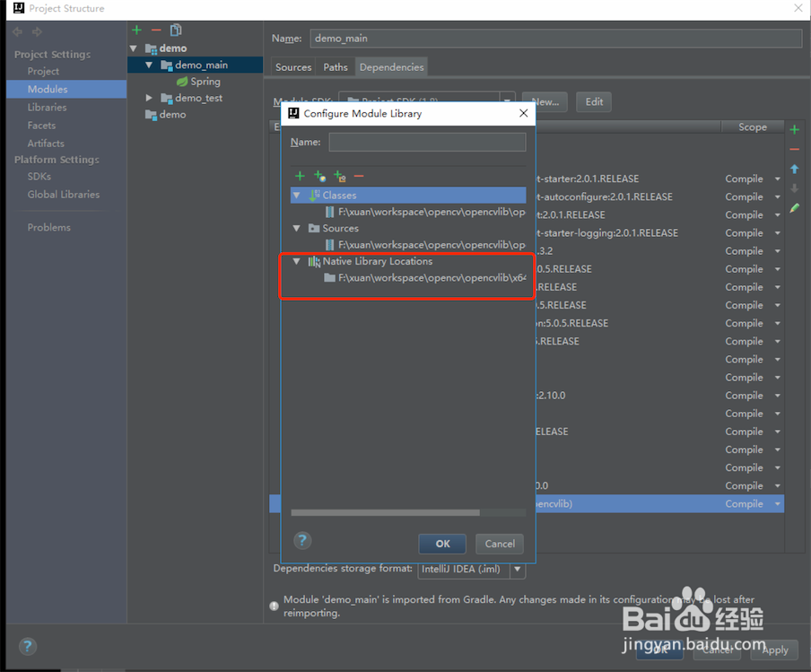811x672 pixels.
Task: Select the Dependencies tab
Action: pos(391,67)
